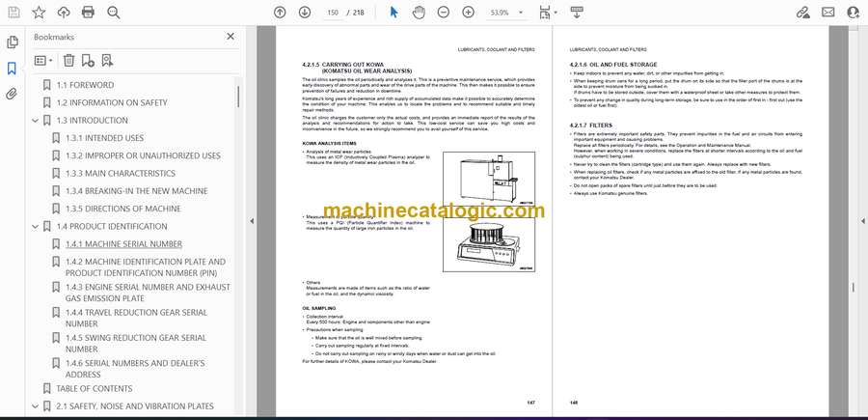Collapse left navigation pane arrow

252,221
